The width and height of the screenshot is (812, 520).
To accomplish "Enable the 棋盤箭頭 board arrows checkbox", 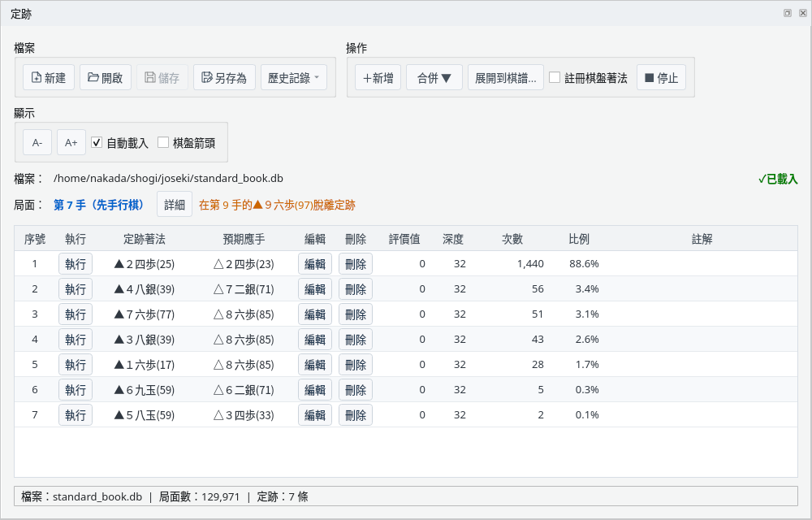I will pyautogui.click(x=163, y=142).
